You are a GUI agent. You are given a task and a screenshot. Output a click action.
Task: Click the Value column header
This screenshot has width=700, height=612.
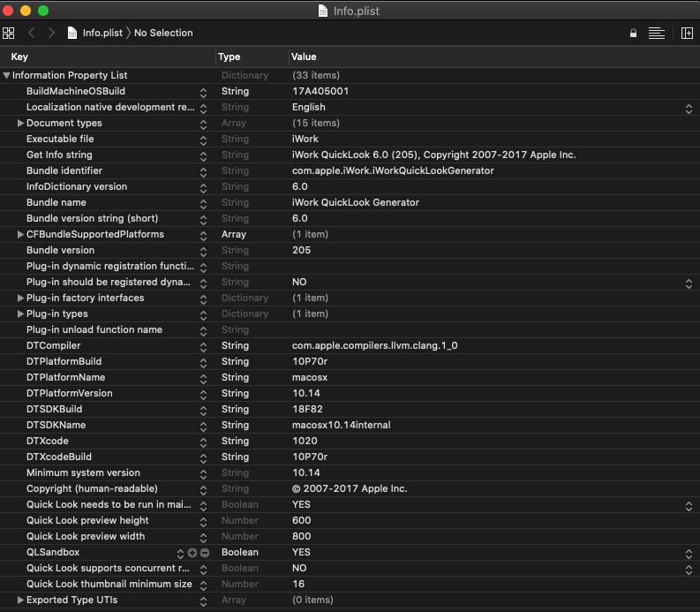coord(304,57)
